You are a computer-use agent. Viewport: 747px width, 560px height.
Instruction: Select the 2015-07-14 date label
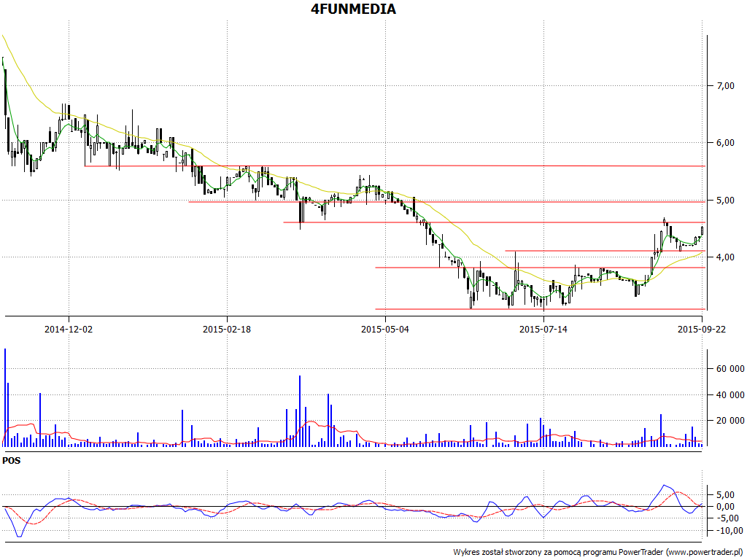543,329
